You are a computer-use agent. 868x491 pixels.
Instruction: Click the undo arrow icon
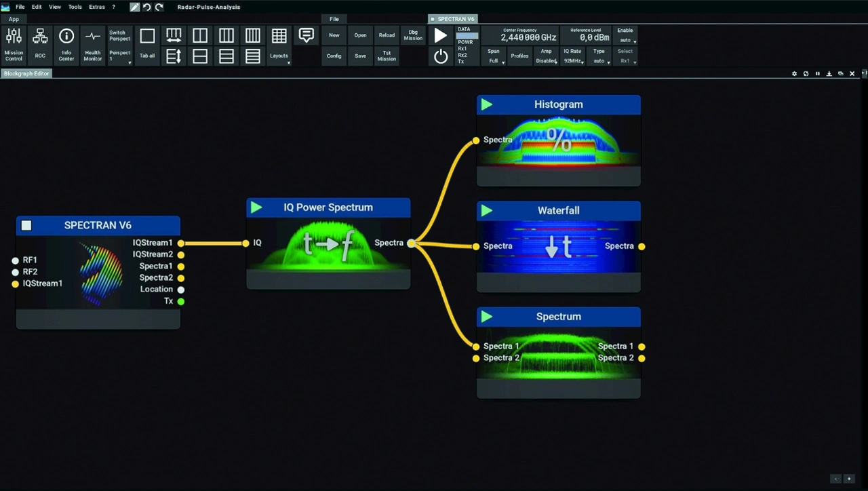(x=147, y=7)
